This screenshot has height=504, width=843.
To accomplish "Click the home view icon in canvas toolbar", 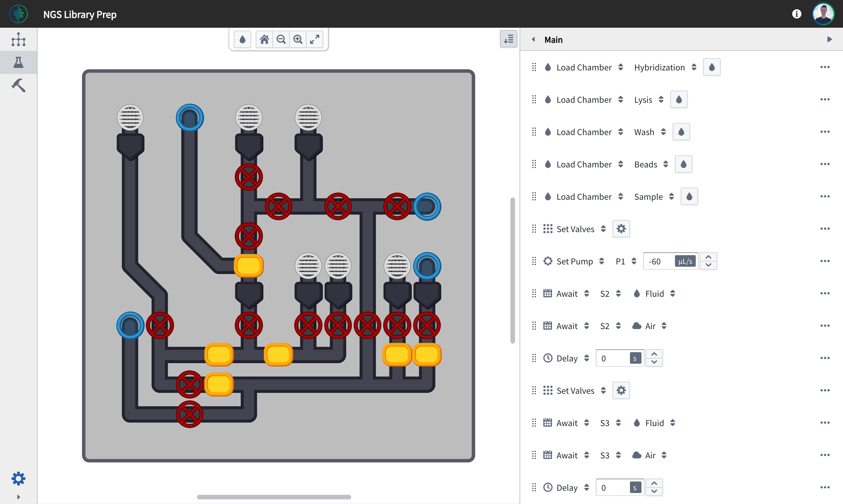I will click(264, 39).
